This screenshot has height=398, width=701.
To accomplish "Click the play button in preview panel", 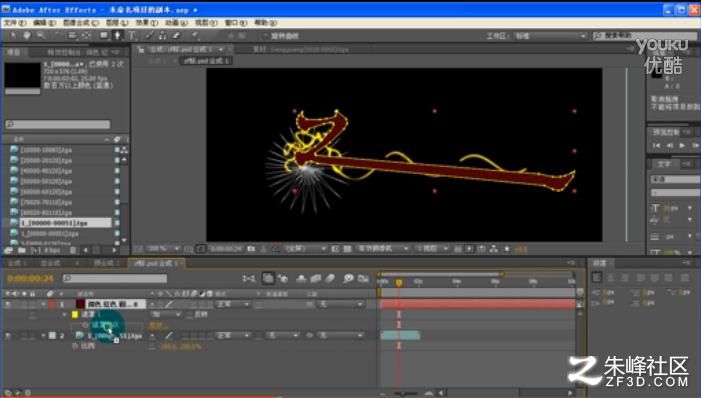I will click(682, 145).
